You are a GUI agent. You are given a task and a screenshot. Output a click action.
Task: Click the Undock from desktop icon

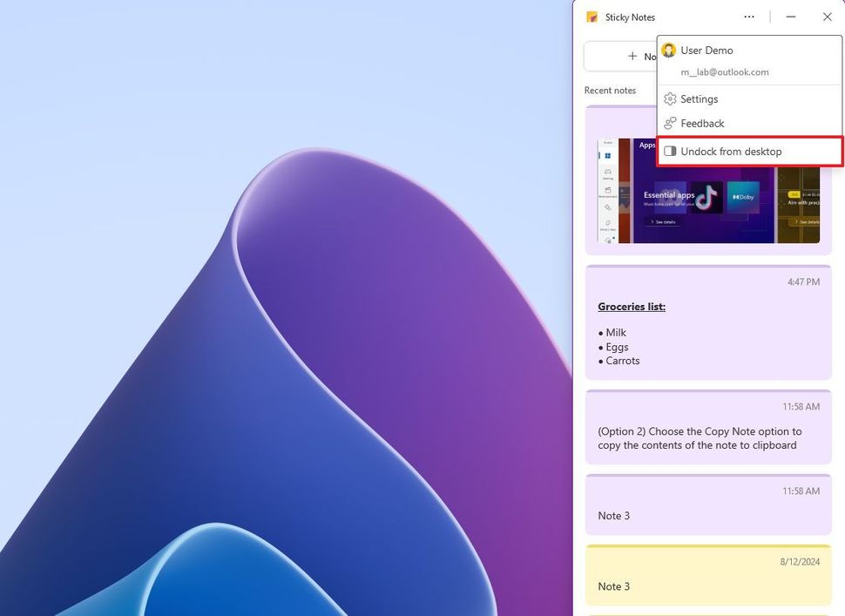point(670,150)
